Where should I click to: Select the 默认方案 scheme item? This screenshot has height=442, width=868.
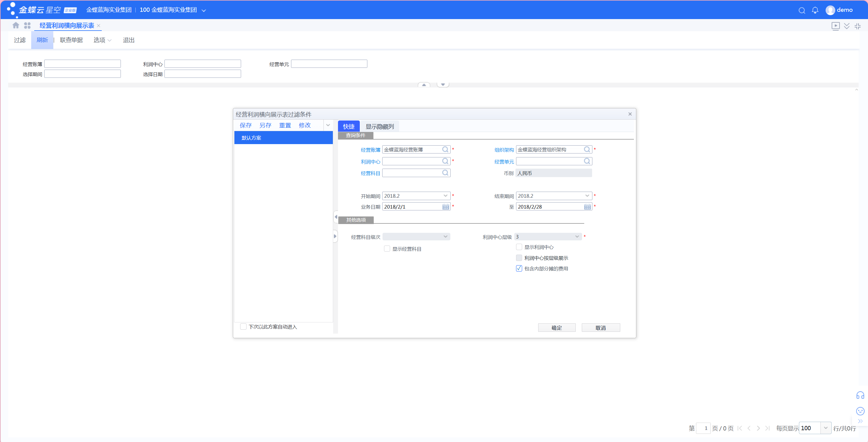(x=283, y=138)
